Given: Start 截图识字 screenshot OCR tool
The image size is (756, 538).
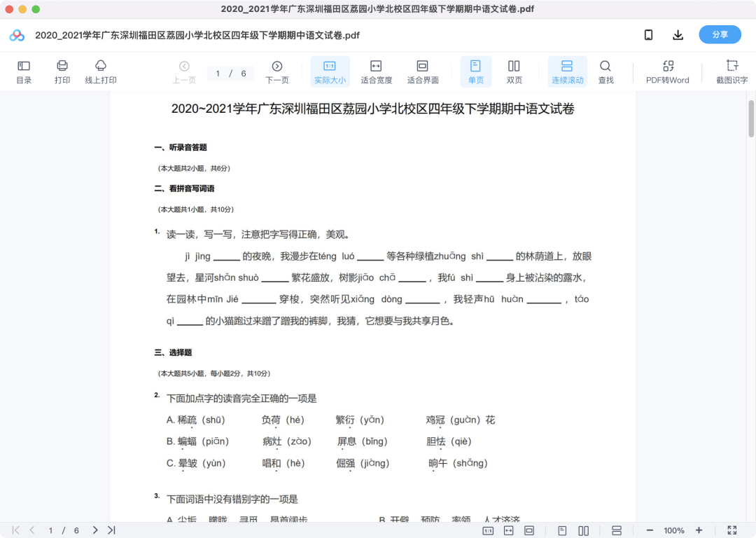Looking at the screenshot, I should pos(732,72).
